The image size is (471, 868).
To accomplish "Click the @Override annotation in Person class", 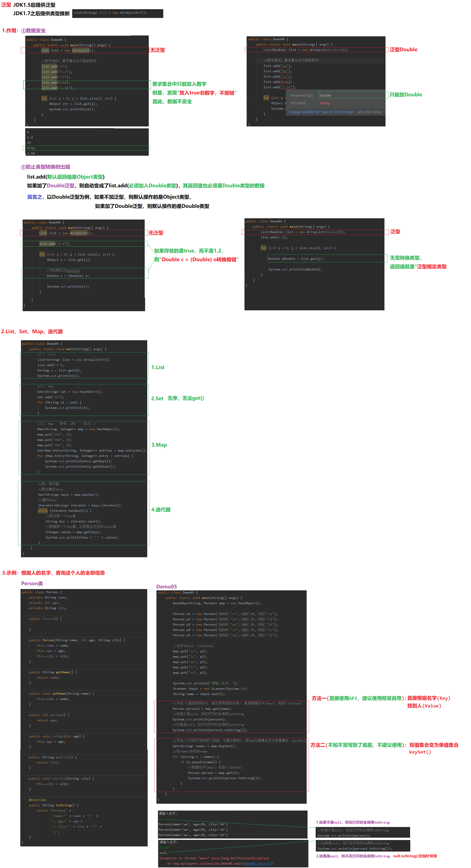I will click(x=37, y=800).
